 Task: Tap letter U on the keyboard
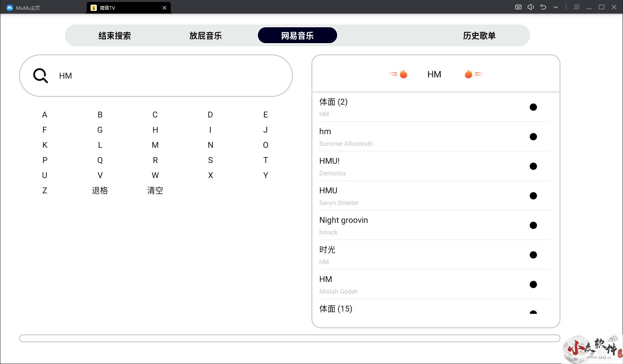point(45,175)
